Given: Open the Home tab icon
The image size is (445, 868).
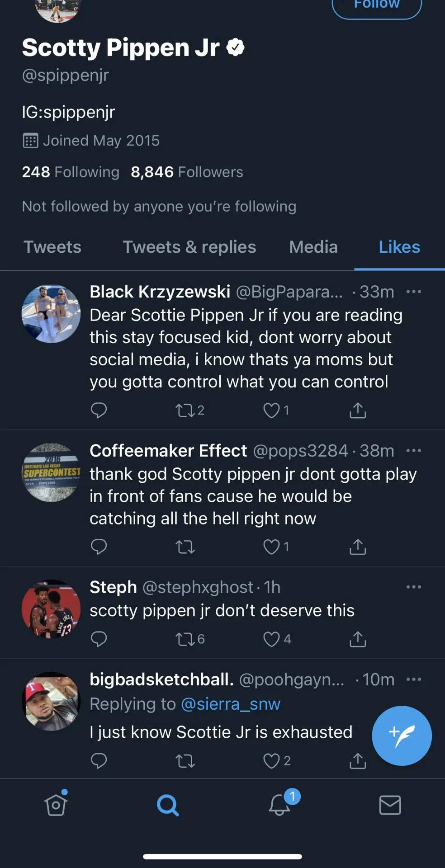Looking at the screenshot, I should point(56,805).
